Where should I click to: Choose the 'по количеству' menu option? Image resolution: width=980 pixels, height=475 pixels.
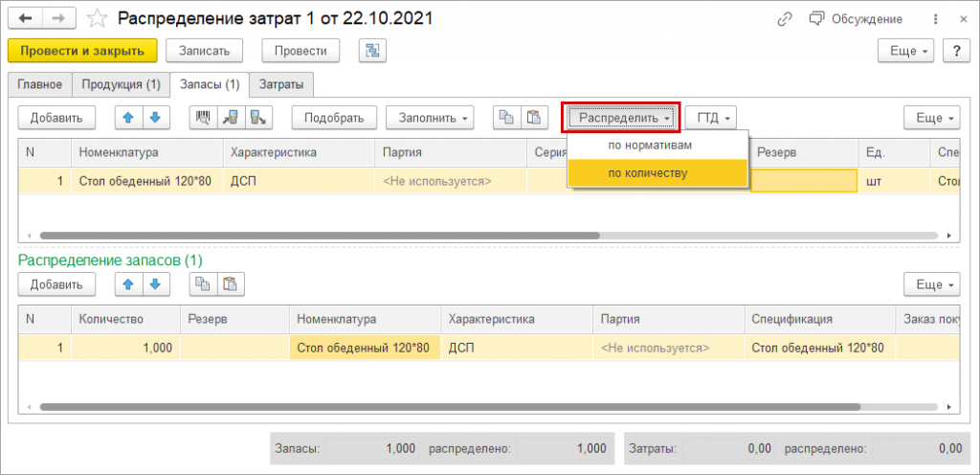647,173
